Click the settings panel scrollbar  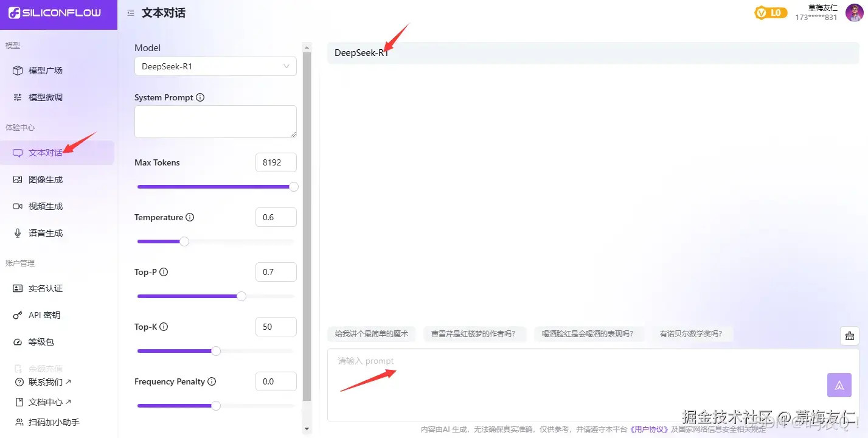[307, 226]
